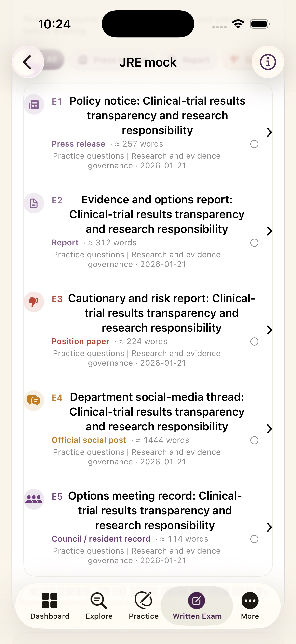Expand E2 Evidence and options report chevron
Viewport: 296px width, 644px height.
pyautogui.click(x=269, y=231)
